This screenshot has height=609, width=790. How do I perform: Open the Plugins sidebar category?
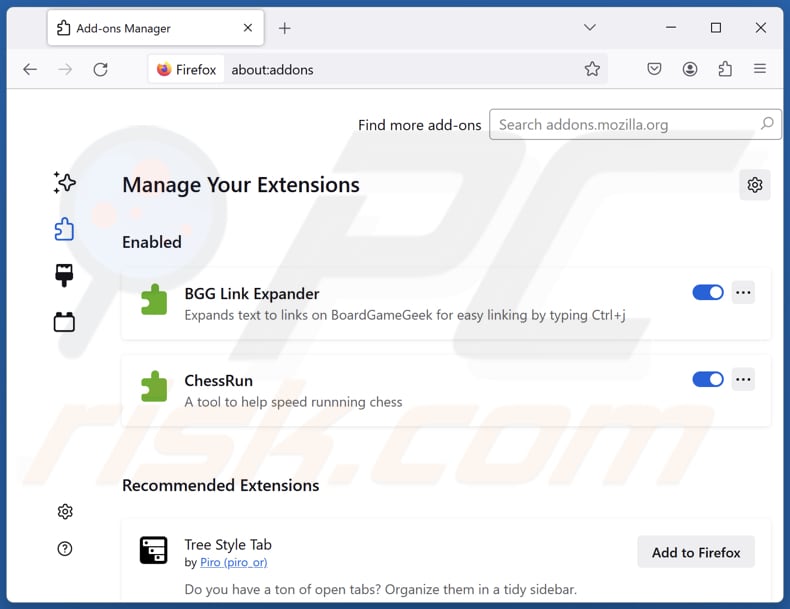point(65,322)
